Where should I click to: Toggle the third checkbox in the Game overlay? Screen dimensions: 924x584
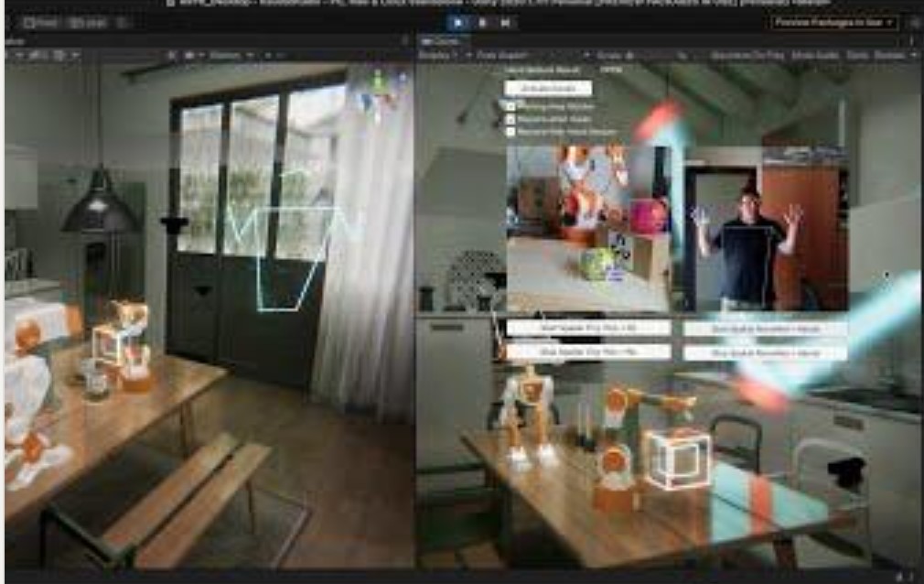[510, 132]
